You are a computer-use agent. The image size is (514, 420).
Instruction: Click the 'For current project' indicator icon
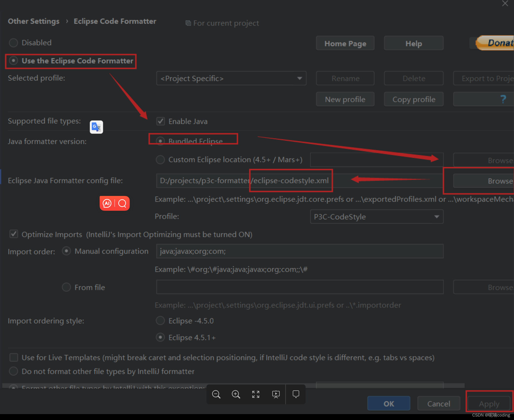(x=188, y=23)
